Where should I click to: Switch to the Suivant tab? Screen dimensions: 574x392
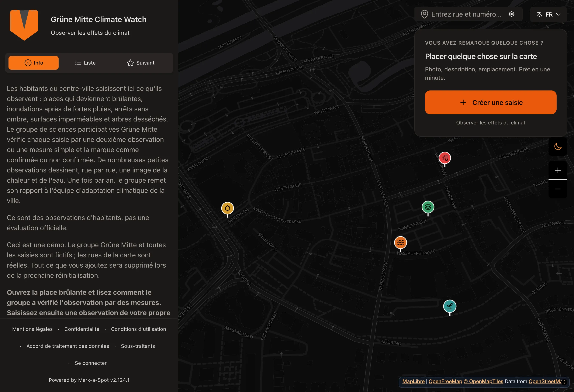141,63
